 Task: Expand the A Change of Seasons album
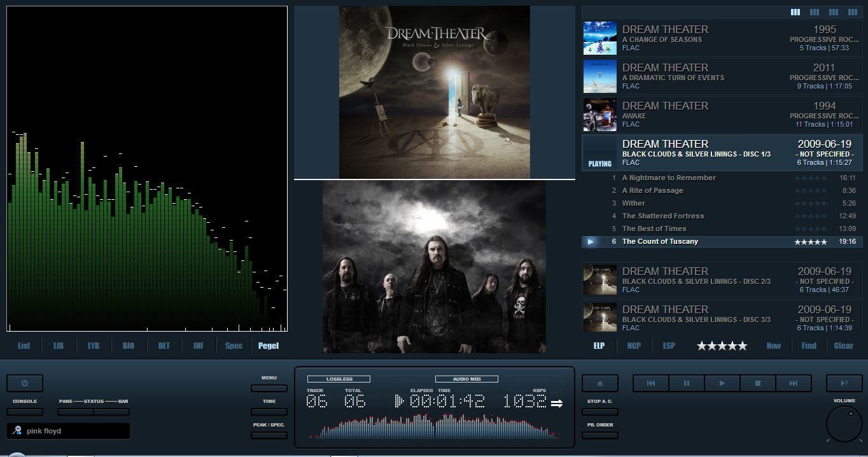[722, 38]
